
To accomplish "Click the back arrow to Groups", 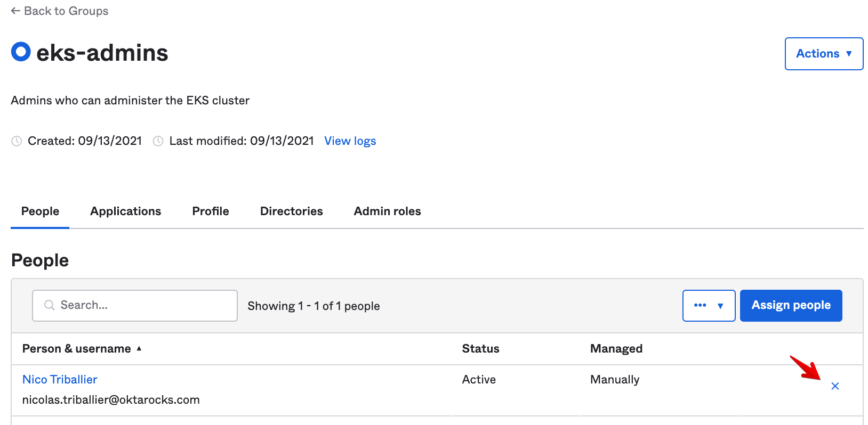I will pyautogui.click(x=16, y=11).
